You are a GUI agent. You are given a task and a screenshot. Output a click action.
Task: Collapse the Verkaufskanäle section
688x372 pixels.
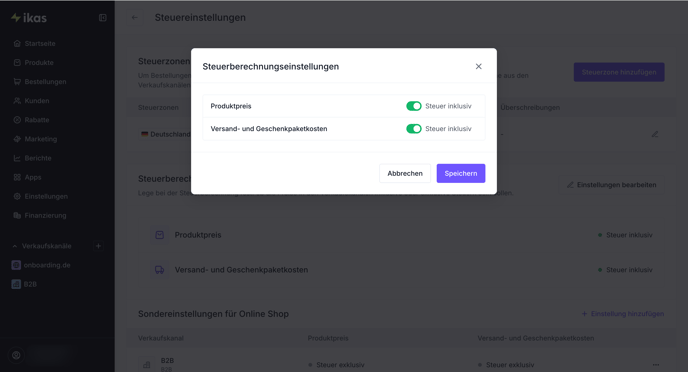[14, 246]
